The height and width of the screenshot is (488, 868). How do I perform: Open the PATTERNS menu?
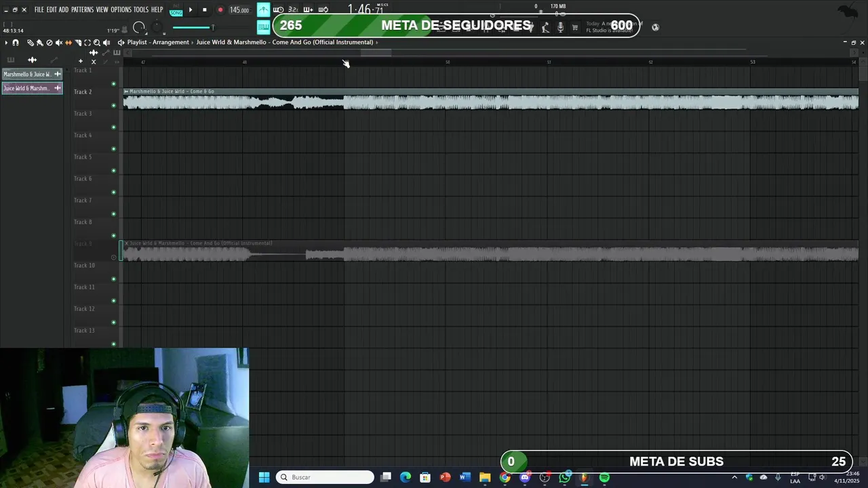pyautogui.click(x=82, y=9)
